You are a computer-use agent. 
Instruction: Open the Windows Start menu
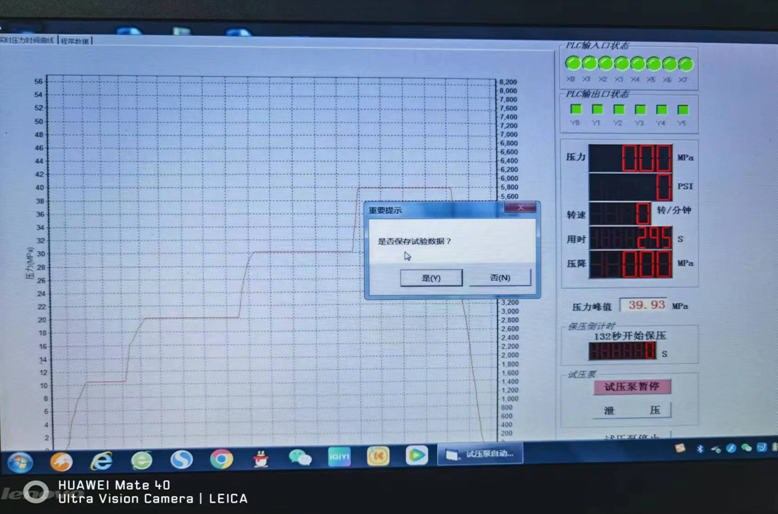[19, 462]
